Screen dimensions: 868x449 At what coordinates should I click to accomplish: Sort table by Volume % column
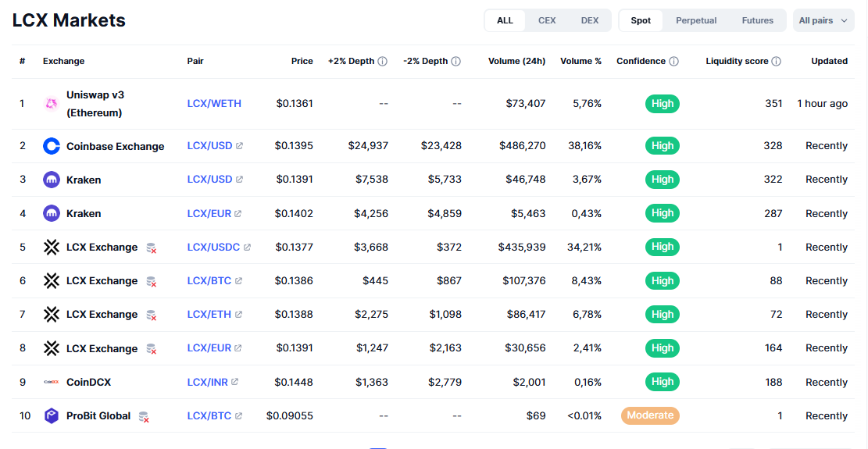point(580,62)
